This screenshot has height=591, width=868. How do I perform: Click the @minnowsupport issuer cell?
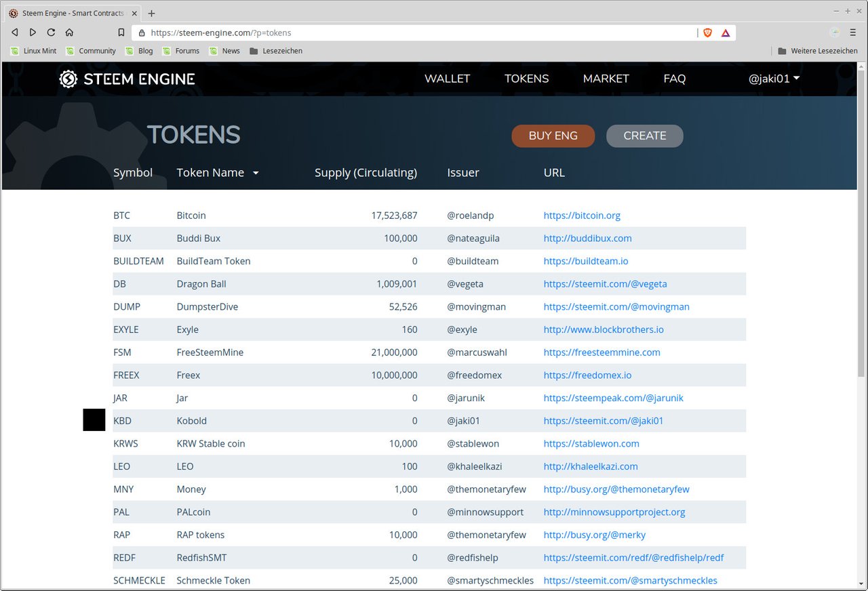point(485,512)
